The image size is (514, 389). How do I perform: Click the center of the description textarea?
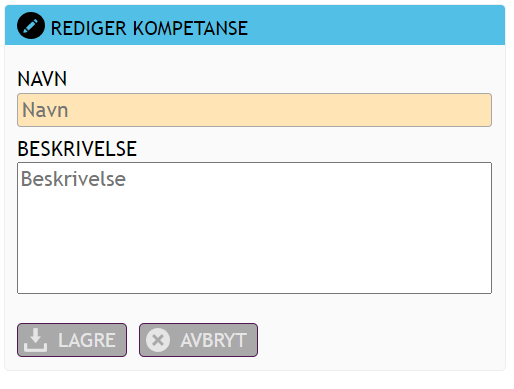tap(254, 228)
